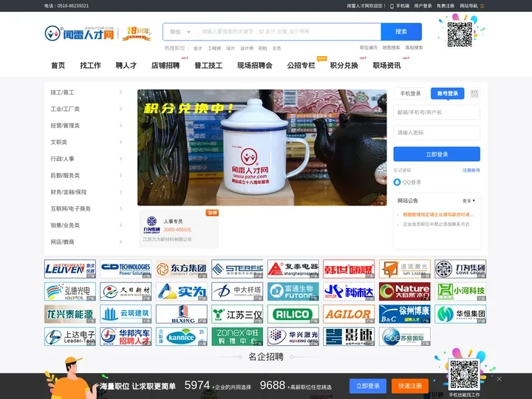The height and width of the screenshot is (399, 532).
Task: Click the 注册账号 link
Action: 471,171
